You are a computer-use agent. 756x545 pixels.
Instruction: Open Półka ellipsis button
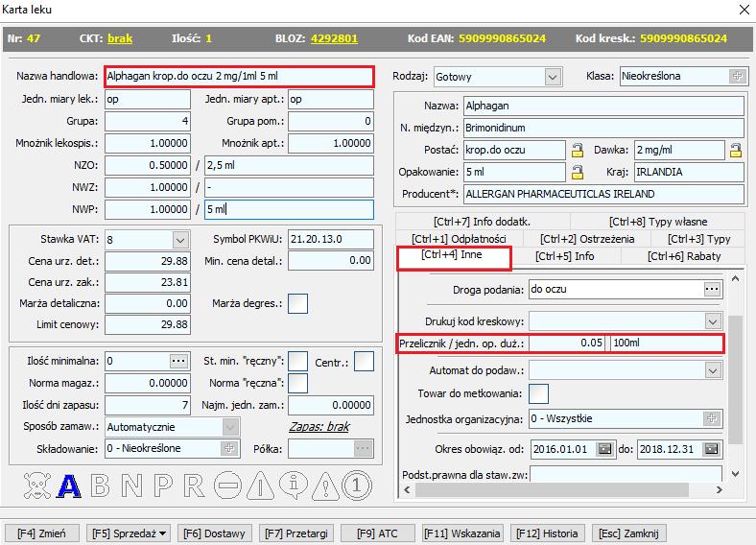point(363,449)
